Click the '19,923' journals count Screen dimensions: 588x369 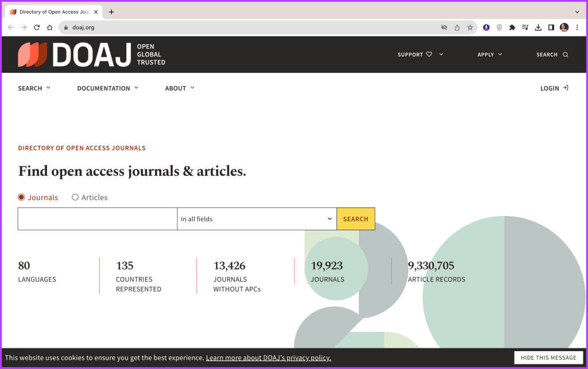327,266
